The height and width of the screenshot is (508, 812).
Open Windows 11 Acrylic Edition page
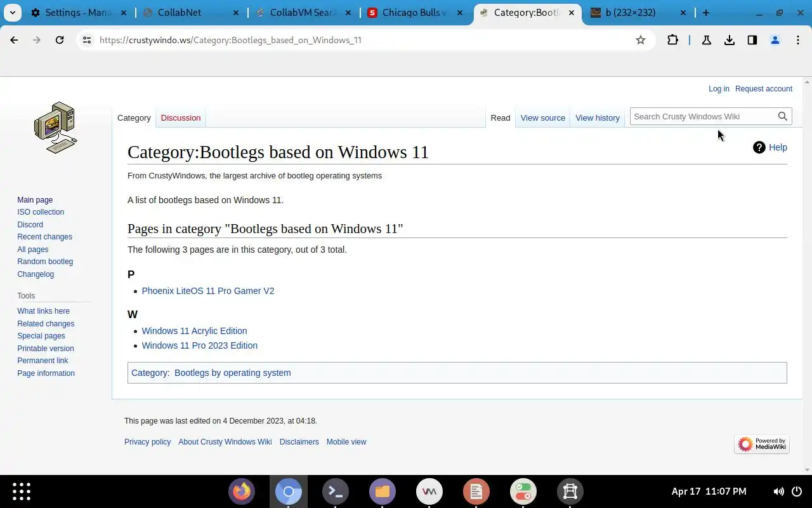coord(194,331)
